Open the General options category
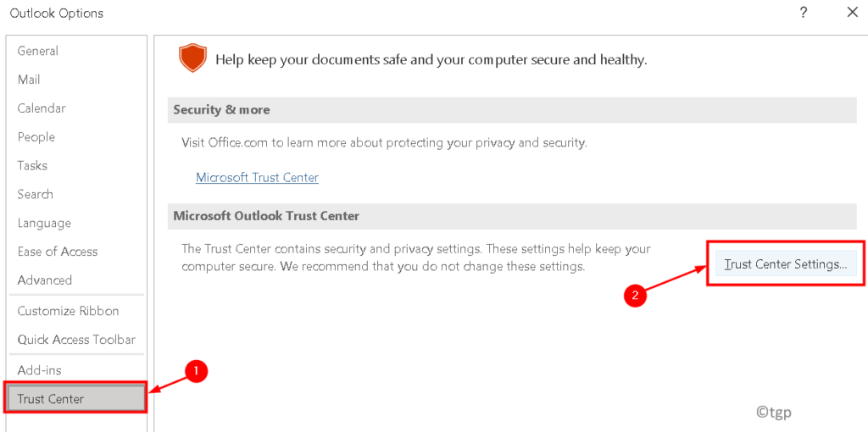The height and width of the screenshot is (432, 868). click(x=38, y=51)
